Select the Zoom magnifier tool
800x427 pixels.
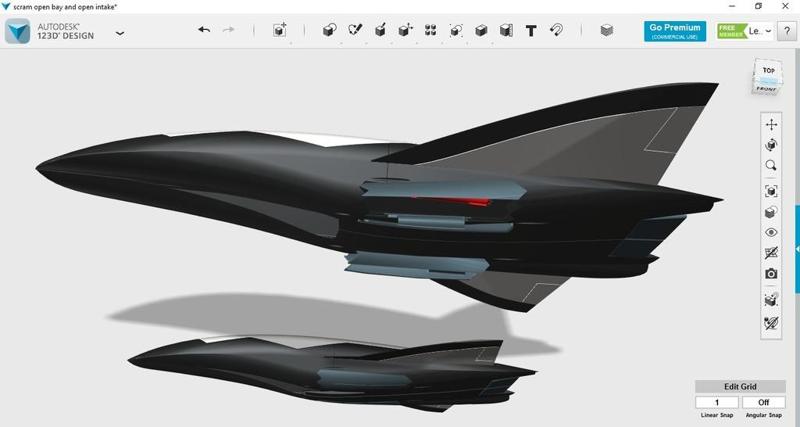pos(771,165)
